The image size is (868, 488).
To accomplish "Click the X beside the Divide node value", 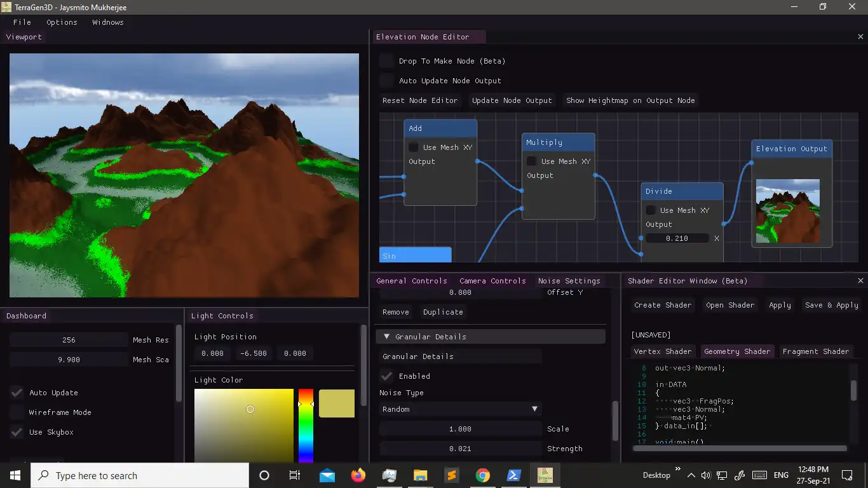I will (717, 238).
